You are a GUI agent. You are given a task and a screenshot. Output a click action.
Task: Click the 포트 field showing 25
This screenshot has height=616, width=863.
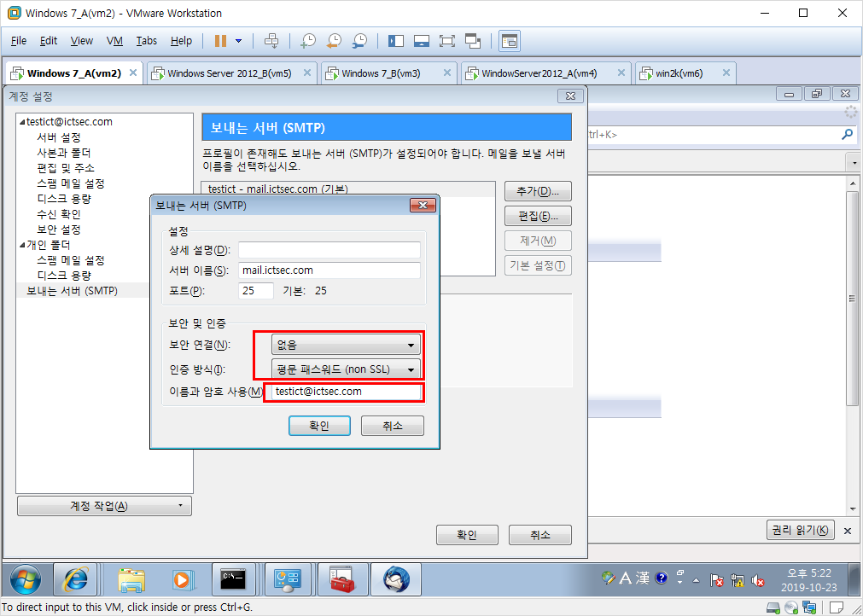click(x=256, y=290)
